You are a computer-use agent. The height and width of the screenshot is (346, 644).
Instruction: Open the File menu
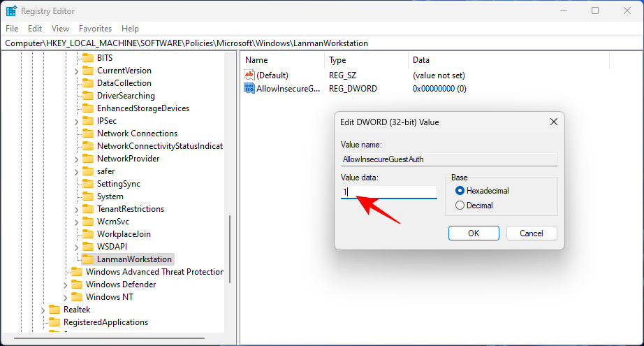tap(12, 29)
